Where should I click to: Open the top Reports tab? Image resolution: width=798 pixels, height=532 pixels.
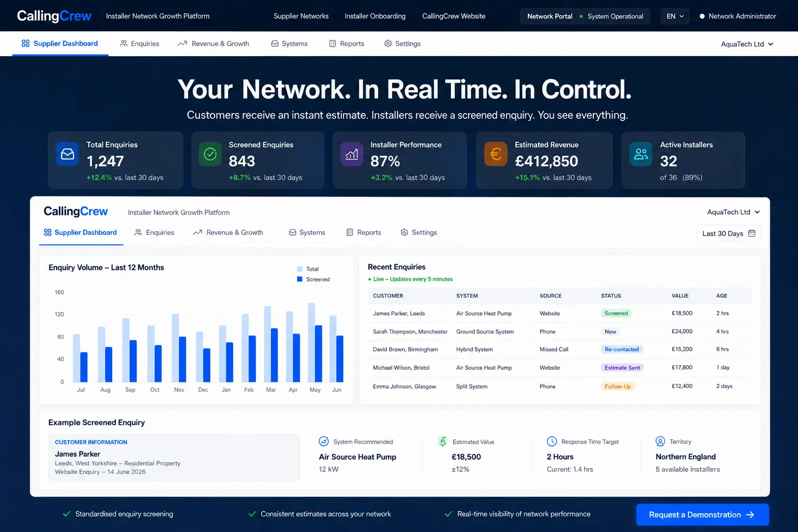pos(347,44)
